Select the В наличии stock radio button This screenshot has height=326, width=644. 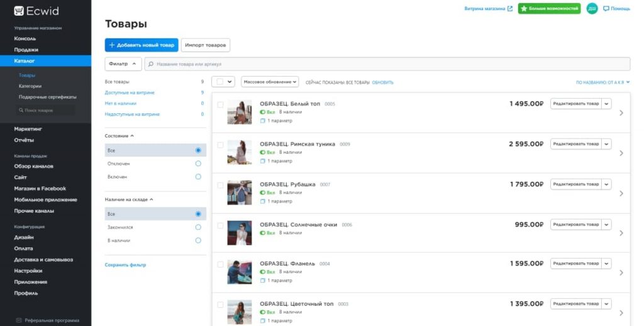(198, 240)
